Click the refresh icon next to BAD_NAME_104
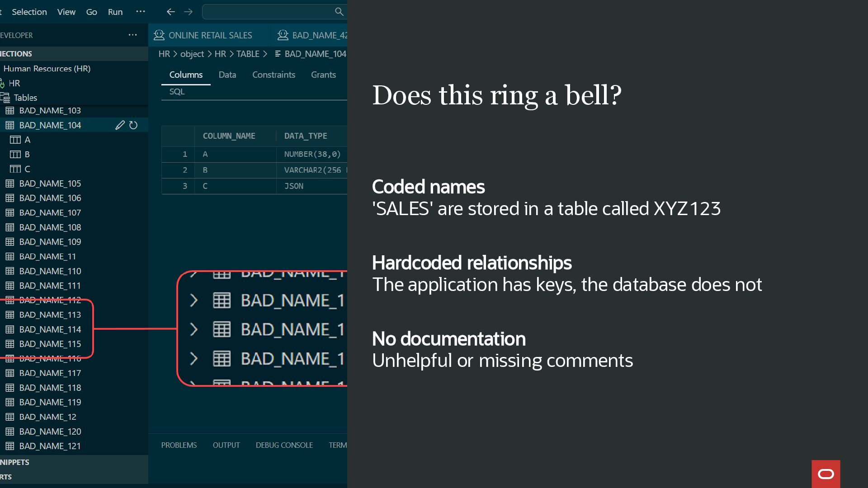The width and height of the screenshot is (868, 488). 133,125
